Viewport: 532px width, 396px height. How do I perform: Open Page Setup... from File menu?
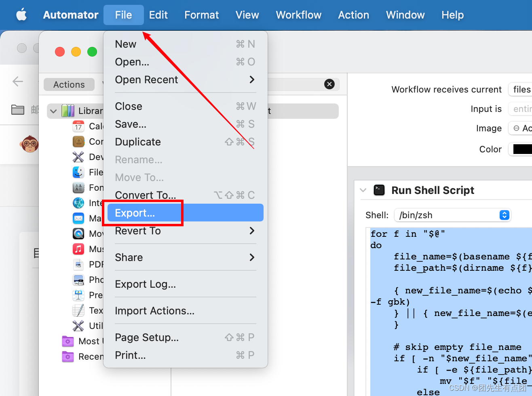pos(185,337)
